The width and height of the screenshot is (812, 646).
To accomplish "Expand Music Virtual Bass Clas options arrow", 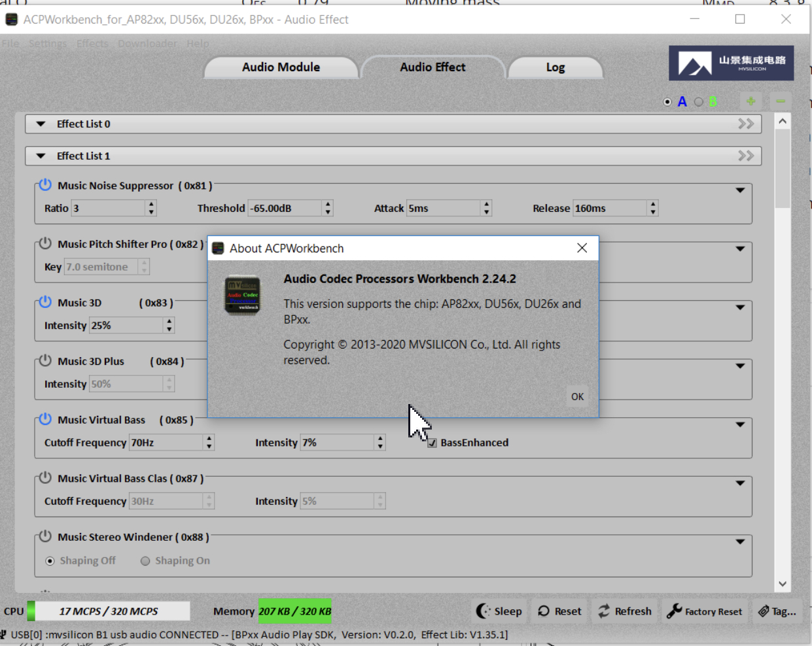I will pyautogui.click(x=740, y=483).
